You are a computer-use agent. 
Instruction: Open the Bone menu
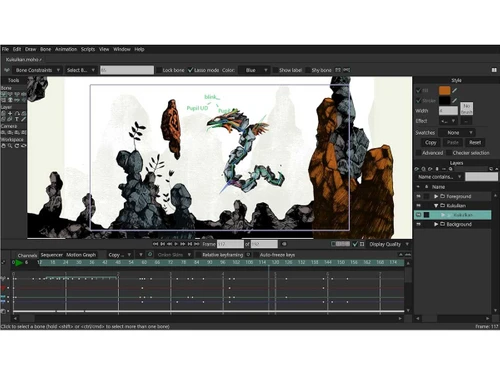46,49
